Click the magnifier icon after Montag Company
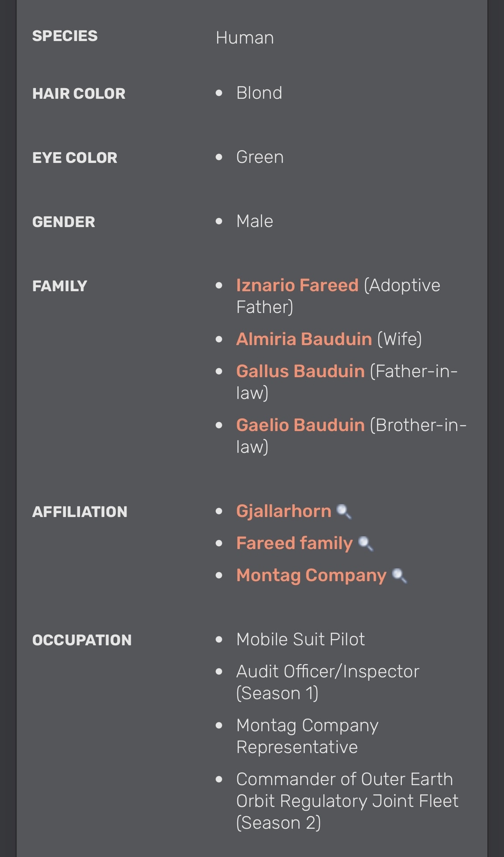The height and width of the screenshot is (857, 504). pyautogui.click(x=399, y=576)
